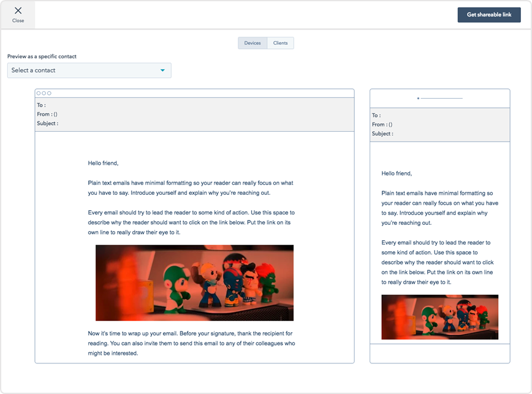Click the 'Hello friend,' text in mobile preview

tap(397, 173)
